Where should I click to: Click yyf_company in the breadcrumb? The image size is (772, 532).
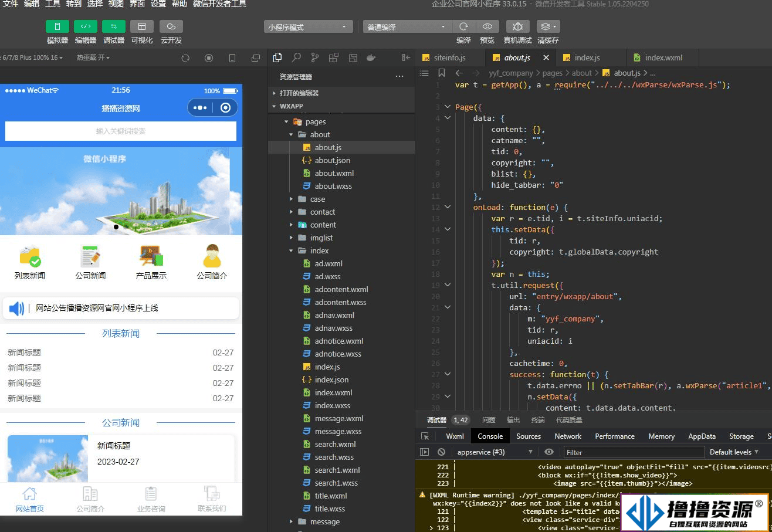coord(511,73)
